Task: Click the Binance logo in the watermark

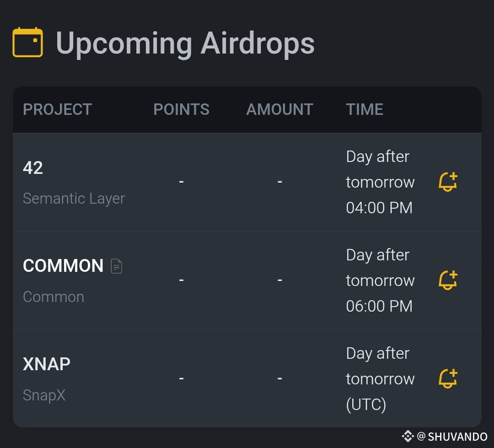Action: pos(408,436)
